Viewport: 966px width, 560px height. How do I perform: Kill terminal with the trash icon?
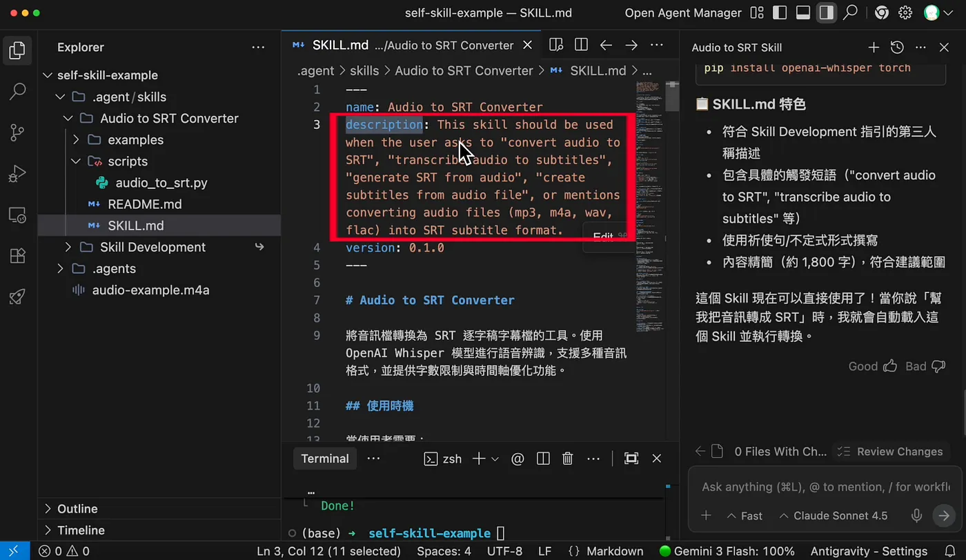(x=568, y=459)
